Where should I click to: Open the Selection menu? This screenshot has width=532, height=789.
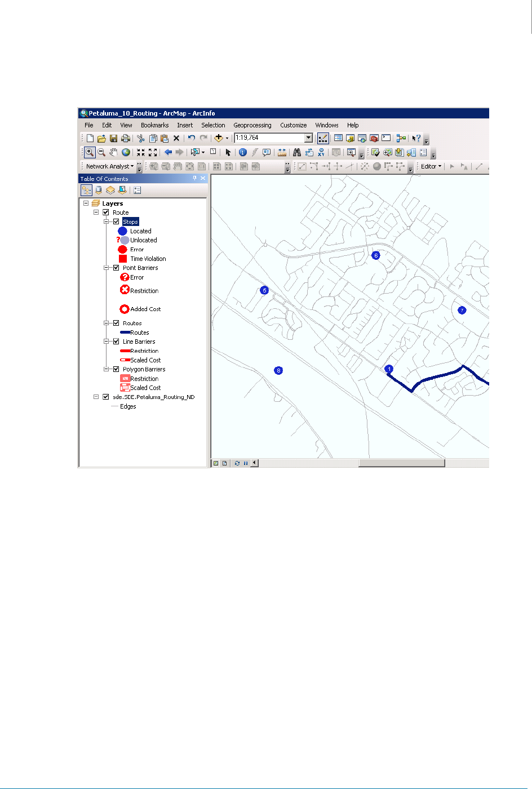pos(213,125)
